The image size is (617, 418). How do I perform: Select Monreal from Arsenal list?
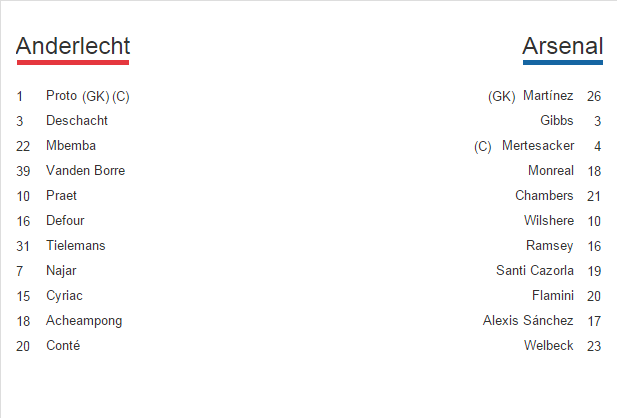[550, 171]
